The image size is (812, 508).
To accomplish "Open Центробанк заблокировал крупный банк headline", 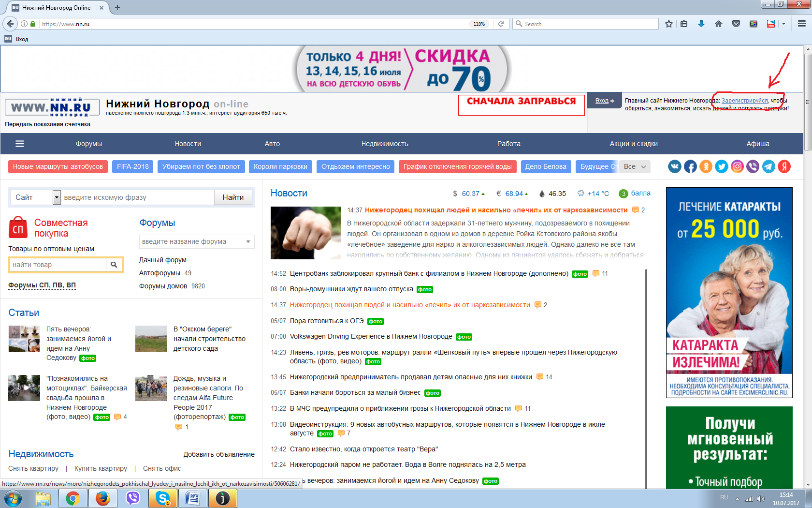I will coord(429,273).
